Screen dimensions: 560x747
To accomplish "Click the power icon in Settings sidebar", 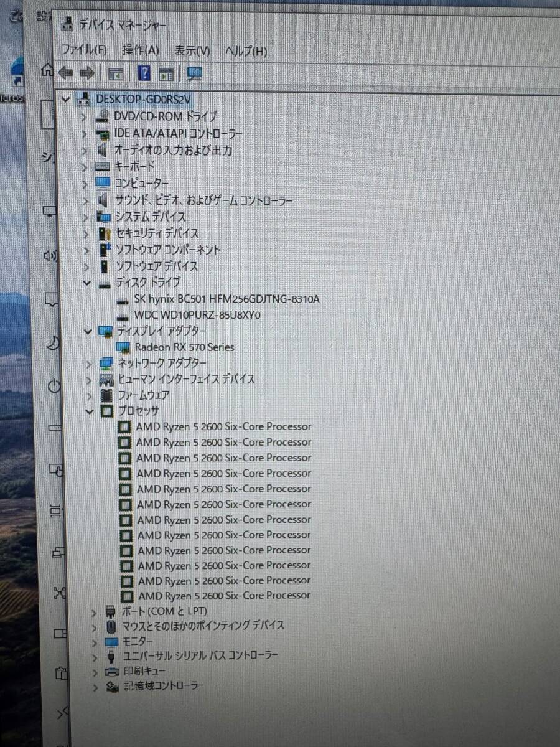I will 54,385.
